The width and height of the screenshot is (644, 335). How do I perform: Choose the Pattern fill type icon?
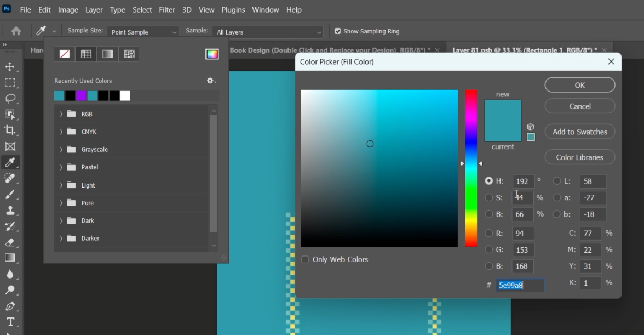(x=129, y=54)
